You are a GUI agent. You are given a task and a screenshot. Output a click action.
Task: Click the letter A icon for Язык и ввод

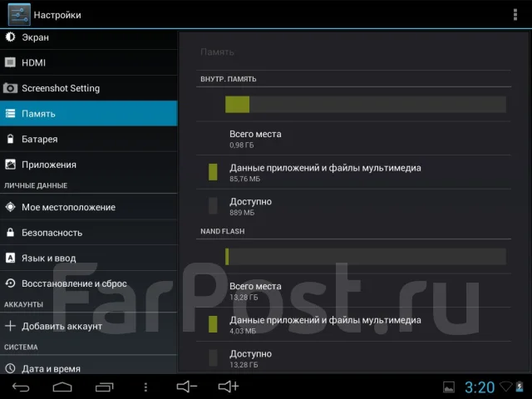[x=10, y=258]
